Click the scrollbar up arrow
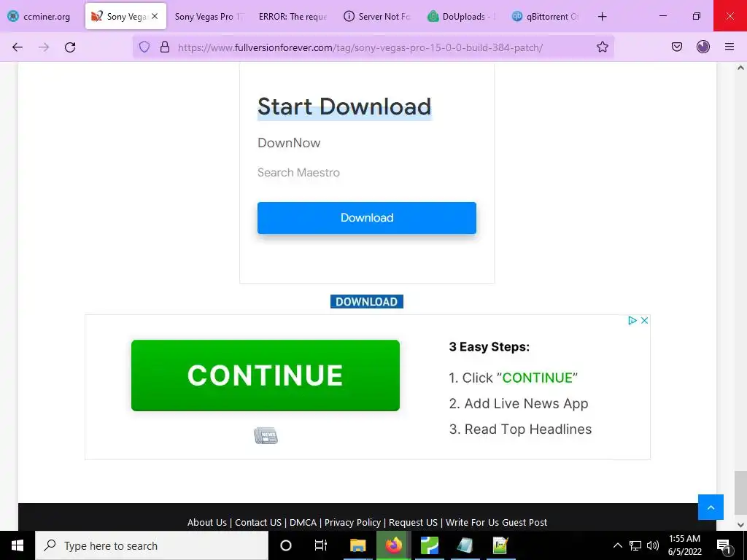Screen dimensions: 747x560 click(x=740, y=68)
